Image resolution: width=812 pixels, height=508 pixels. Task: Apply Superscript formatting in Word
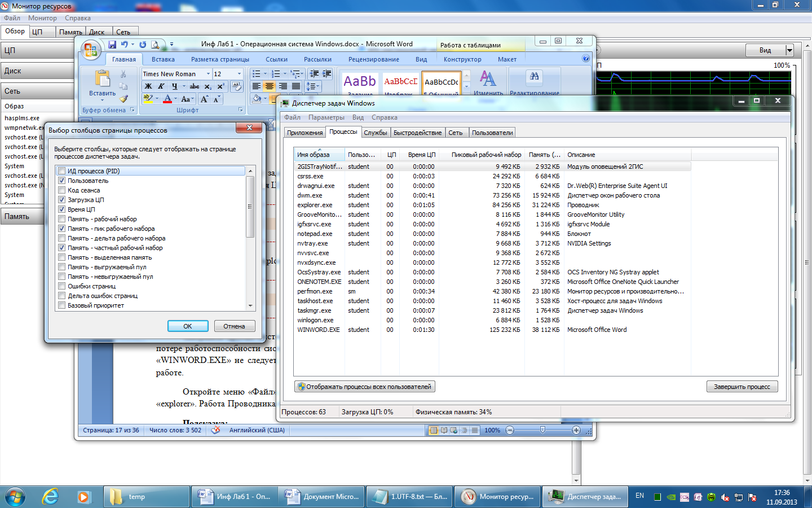[221, 86]
